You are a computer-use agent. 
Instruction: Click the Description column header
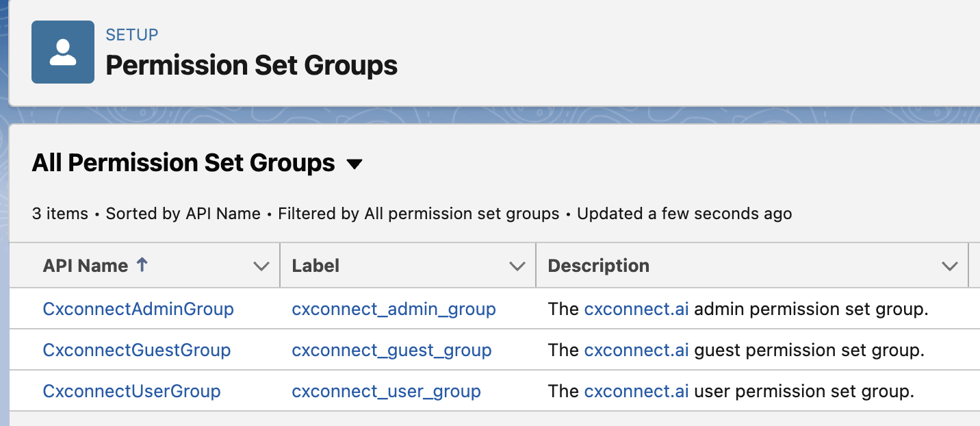[599, 266]
